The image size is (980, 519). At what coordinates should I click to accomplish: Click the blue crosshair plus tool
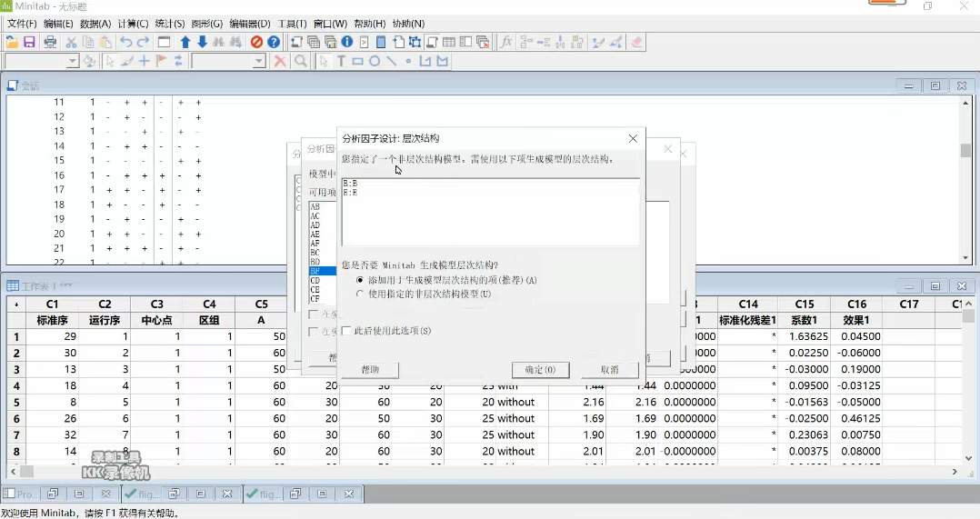[x=144, y=61]
